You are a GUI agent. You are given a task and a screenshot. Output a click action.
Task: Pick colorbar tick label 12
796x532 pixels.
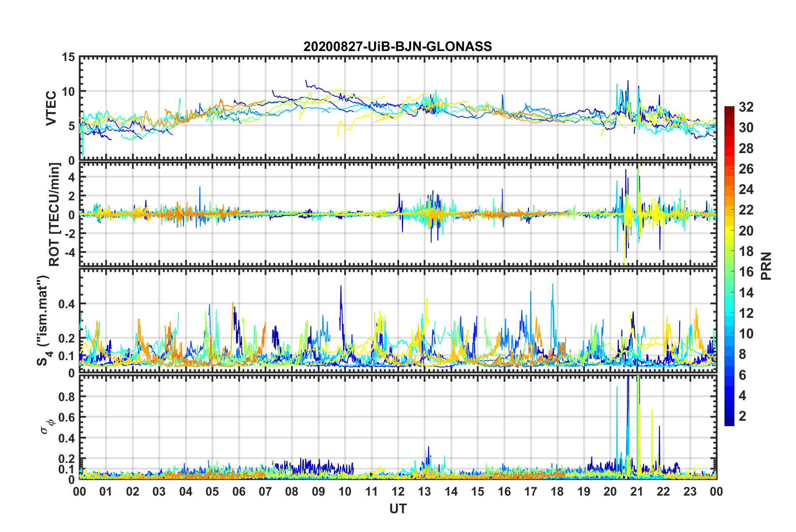(746, 313)
